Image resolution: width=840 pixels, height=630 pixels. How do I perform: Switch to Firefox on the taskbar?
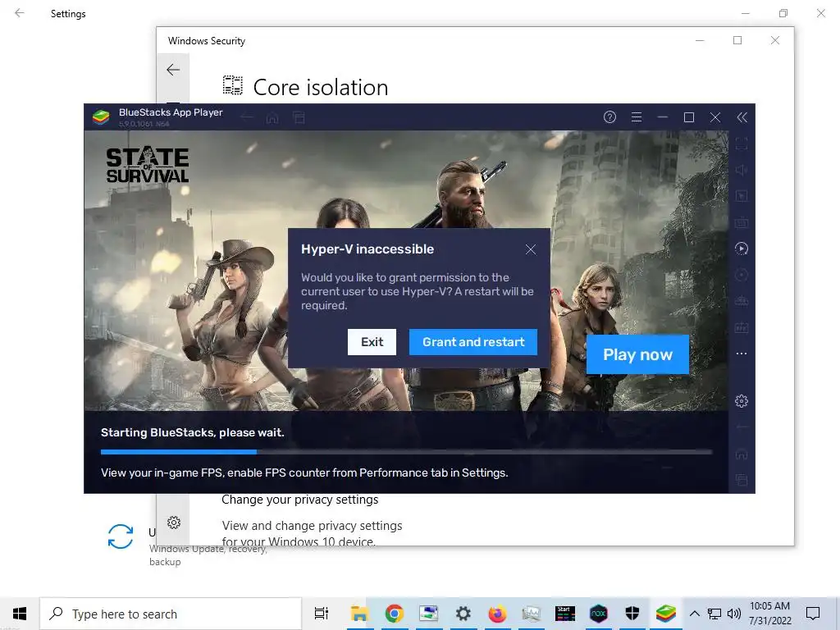(497, 614)
